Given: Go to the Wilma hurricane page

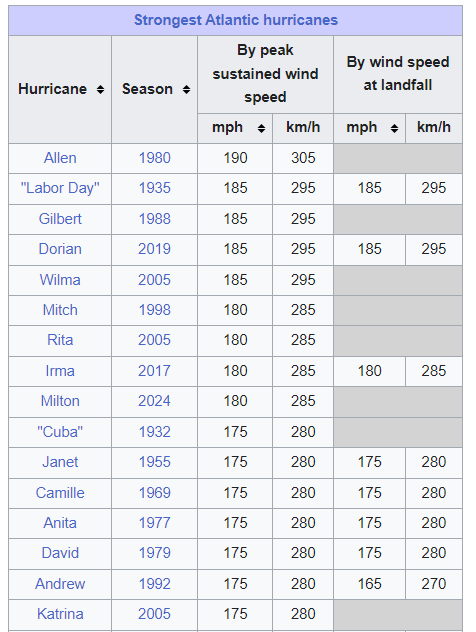Looking at the screenshot, I should [60, 280].
